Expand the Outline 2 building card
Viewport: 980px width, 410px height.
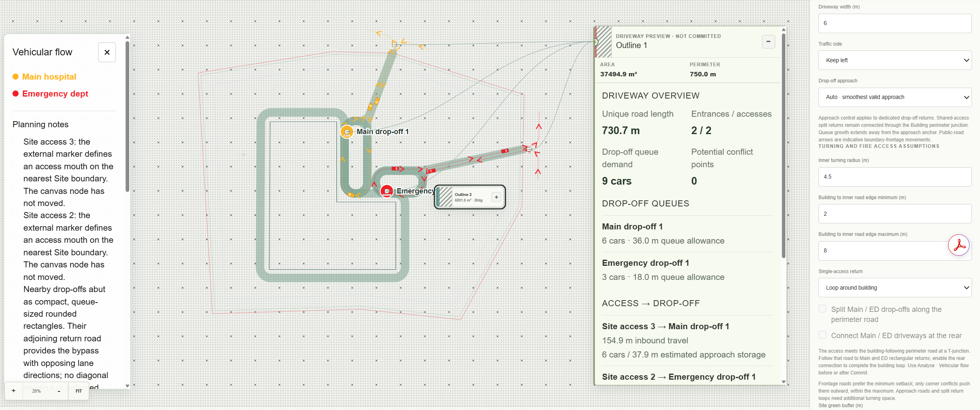(496, 197)
